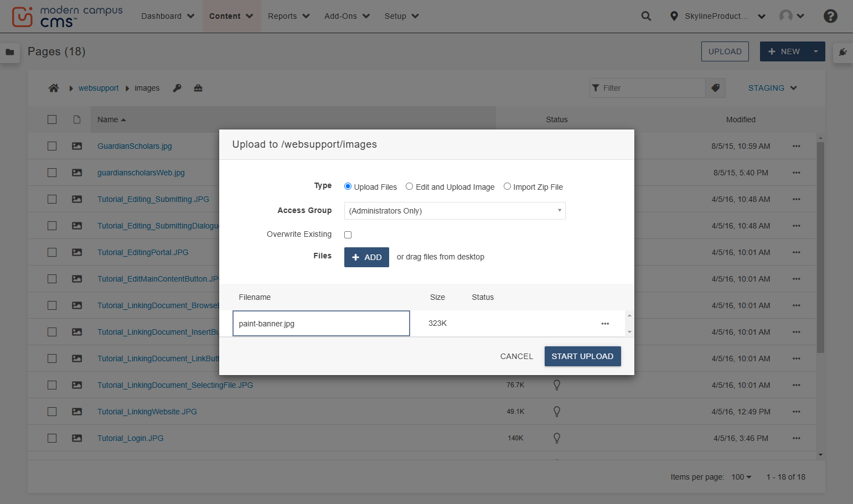Go to home directory icon in breadcrumb
This screenshot has width=853, height=504.
coord(54,88)
